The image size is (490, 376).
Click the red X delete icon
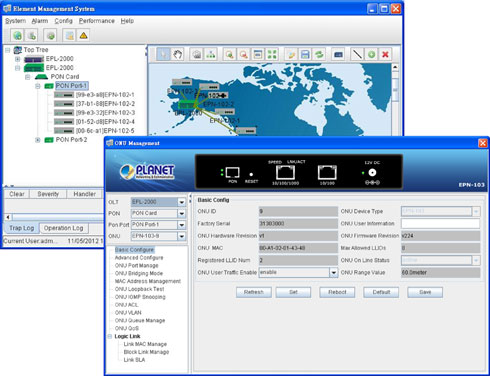pos(385,54)
